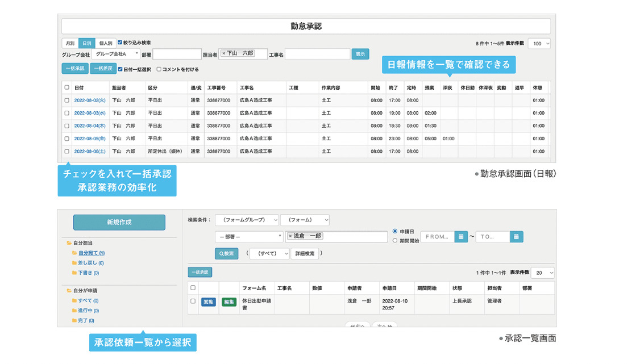Click the 工事名 input field
Image resolution: width=640 pixels, height=364 pixels.
coord(318,54)
